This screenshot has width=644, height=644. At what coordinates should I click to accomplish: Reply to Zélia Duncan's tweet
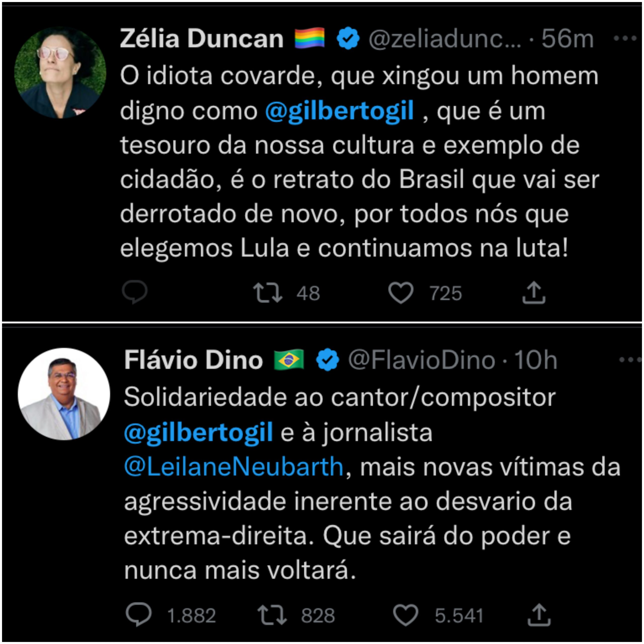pyautogui.click(x=135, y=292)
